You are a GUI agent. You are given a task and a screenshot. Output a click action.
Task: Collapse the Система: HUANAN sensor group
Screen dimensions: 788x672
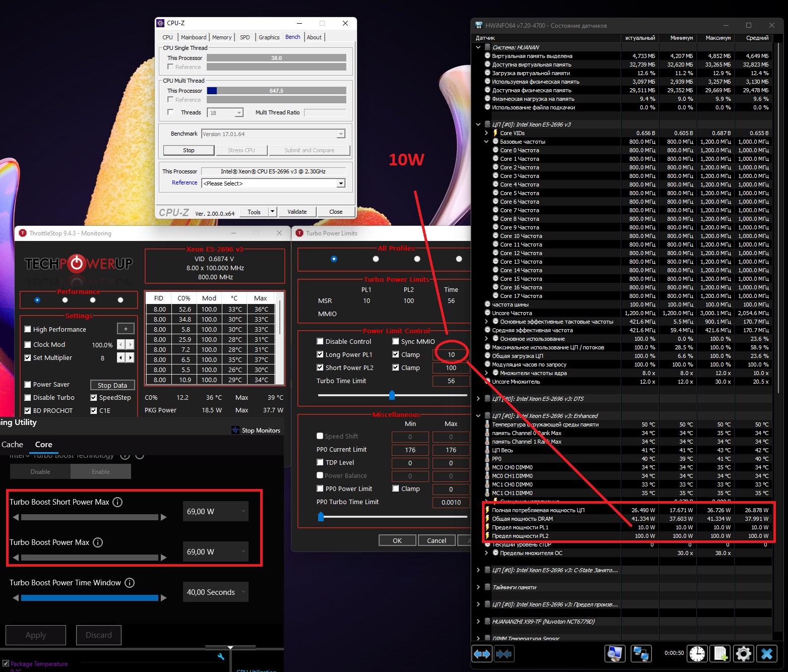click(478, 47)
